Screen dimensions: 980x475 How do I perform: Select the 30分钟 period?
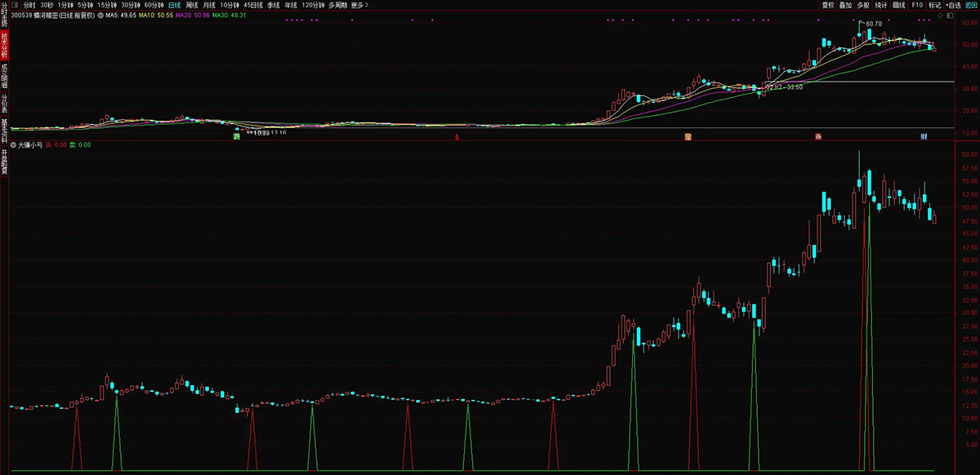point(131,5)
